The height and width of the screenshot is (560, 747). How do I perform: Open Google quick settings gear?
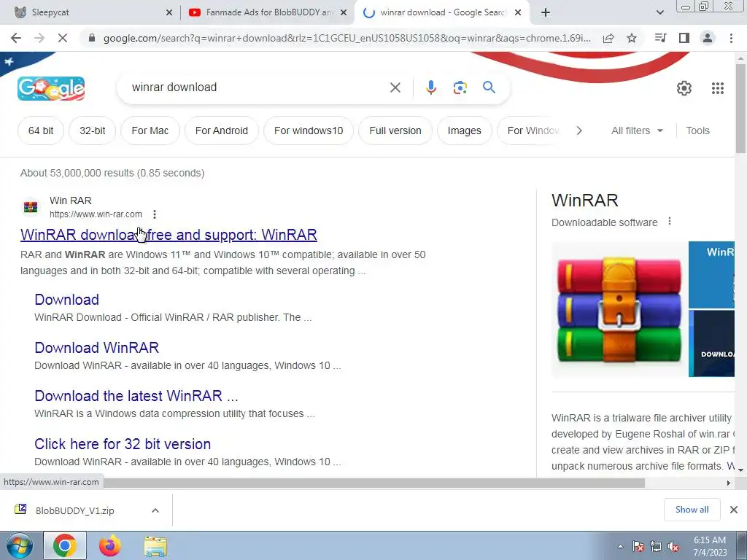[x=684, y=88]
